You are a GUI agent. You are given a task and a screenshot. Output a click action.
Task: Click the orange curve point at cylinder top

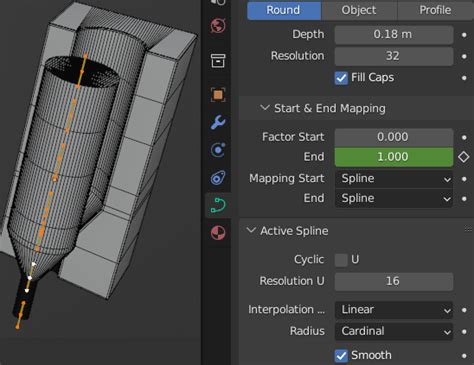82,71
